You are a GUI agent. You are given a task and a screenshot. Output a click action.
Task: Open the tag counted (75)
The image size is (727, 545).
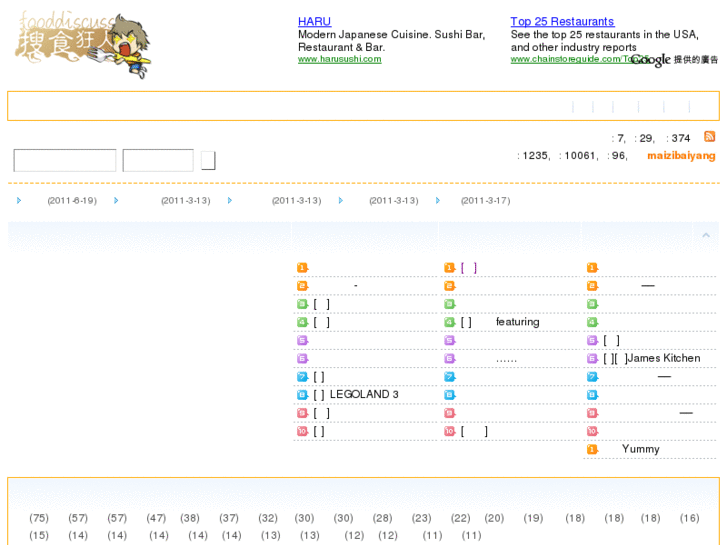coord(38,518)
